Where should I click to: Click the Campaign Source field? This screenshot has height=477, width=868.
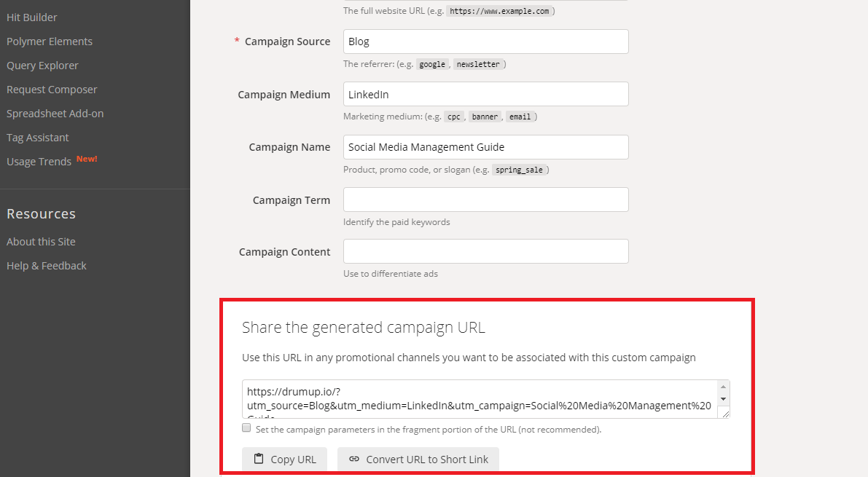pos(485,42)
